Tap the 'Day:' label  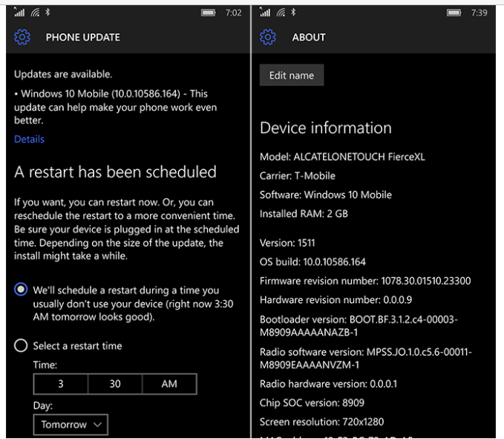pyautogui.click(x=43, y=406)
